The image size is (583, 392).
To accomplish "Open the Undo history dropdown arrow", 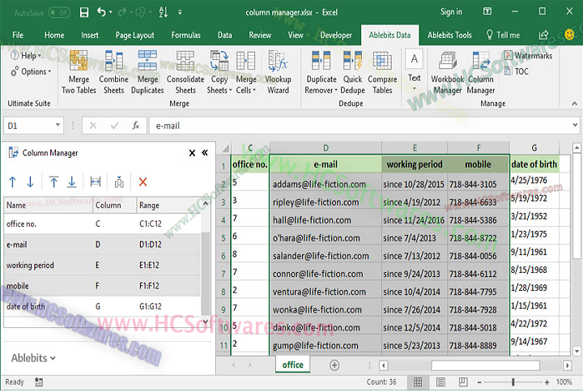I will click(x=111, y=13).
